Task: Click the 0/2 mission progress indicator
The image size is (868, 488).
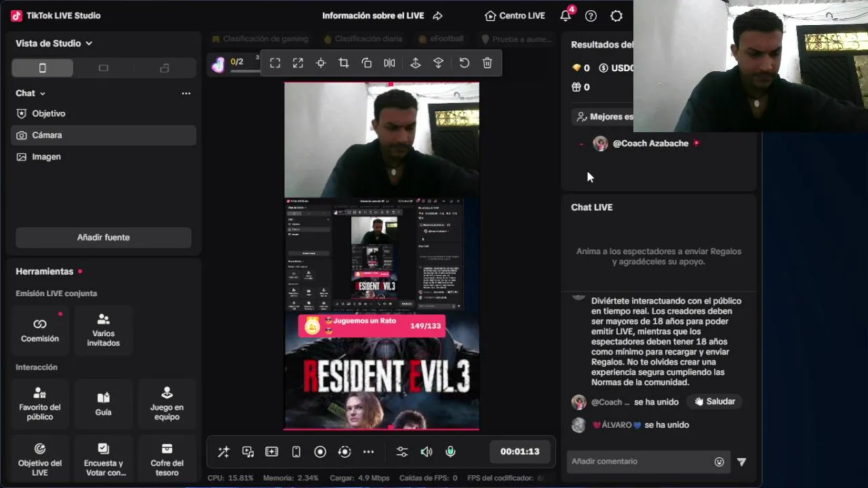Action: coord(237,62)
